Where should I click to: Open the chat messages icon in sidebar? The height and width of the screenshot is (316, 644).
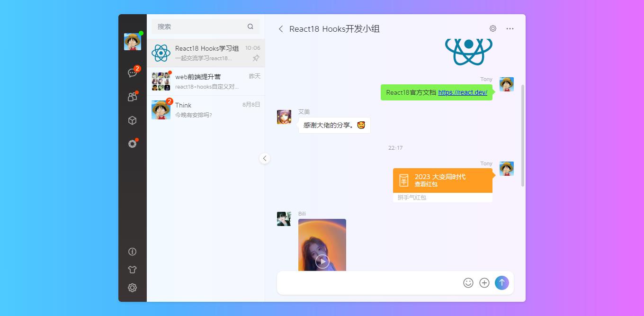pos(132,73)
